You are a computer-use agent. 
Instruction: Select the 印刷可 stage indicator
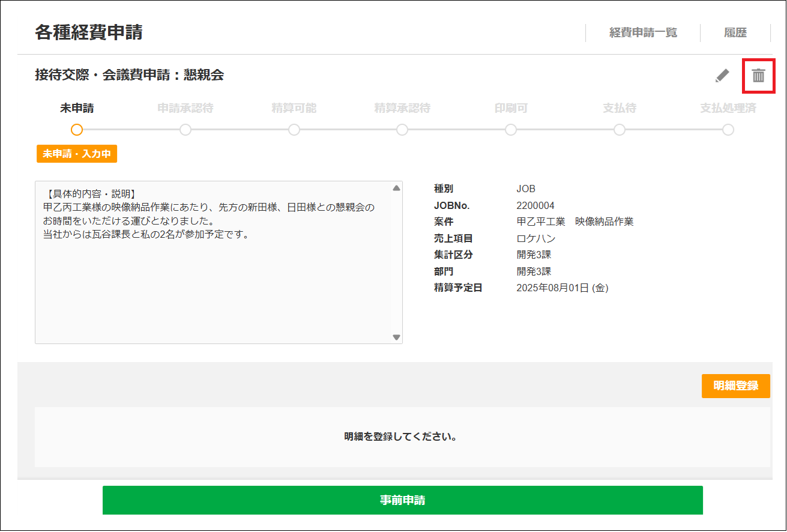pyautogui.click(x=511, y=129)
